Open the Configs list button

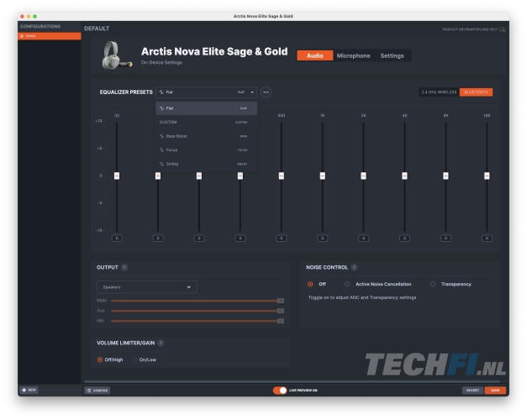(x=97, y=391)
